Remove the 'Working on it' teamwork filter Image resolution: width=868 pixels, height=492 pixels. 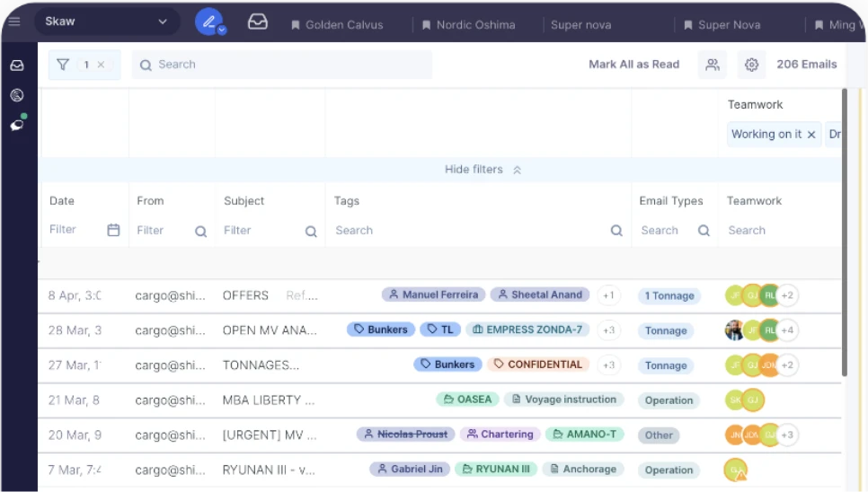click(x=811, y=135)
